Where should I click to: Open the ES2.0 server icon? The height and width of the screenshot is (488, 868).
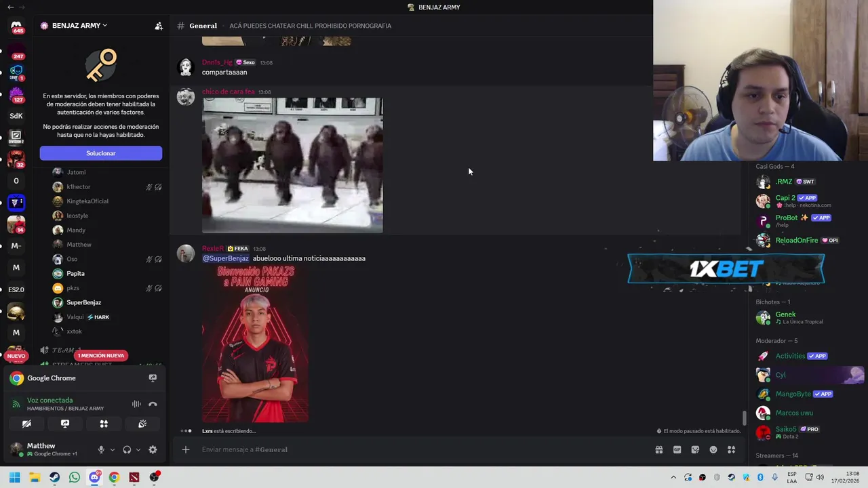pyautogui.click(x=16, y=289)
